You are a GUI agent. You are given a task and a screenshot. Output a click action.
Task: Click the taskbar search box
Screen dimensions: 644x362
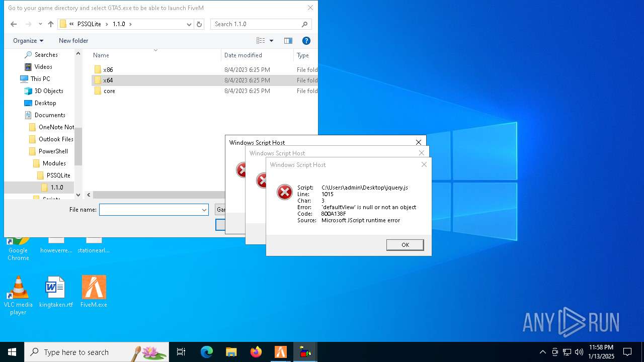pyautogui.click(x=97, y=352)
